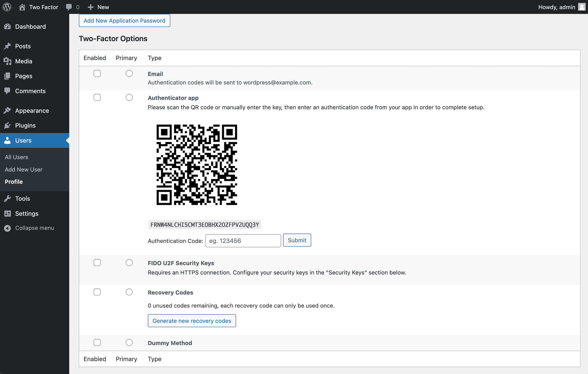Click Generate new recovery codes button
This screenshot has height=374, width=588.
(x=192, y=321)
